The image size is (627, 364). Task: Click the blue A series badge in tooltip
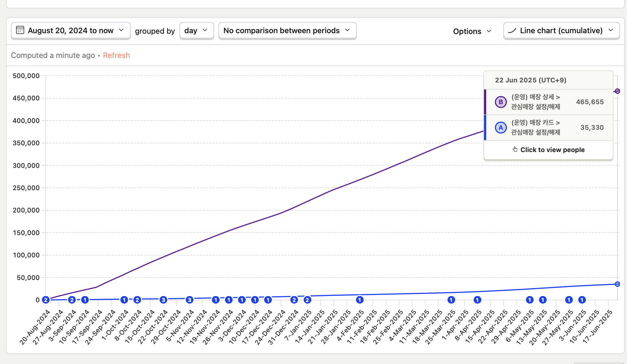tap(501, 128)
